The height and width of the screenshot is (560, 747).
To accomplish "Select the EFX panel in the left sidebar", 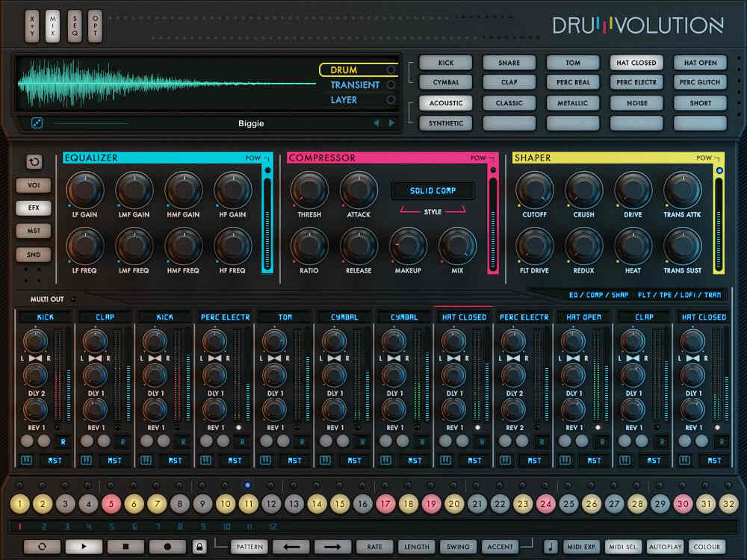I will click(33, 208).
